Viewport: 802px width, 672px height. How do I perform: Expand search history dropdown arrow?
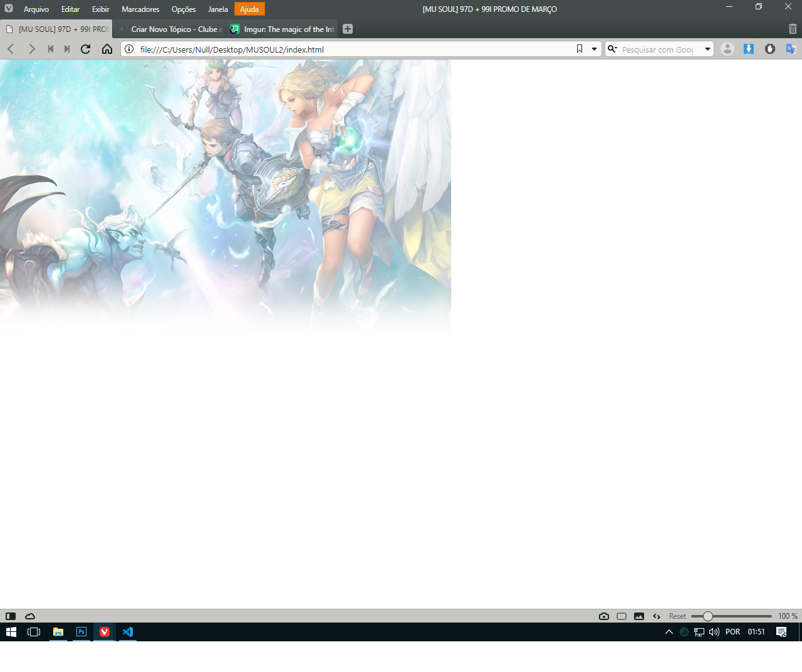(707, 49)
